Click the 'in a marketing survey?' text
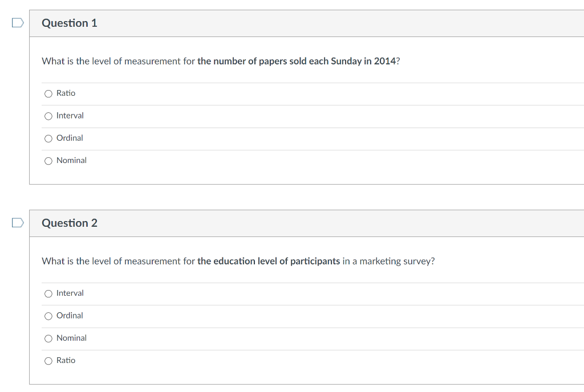The width and height of the screenshot is (584, 392). (x=388, y=261)
